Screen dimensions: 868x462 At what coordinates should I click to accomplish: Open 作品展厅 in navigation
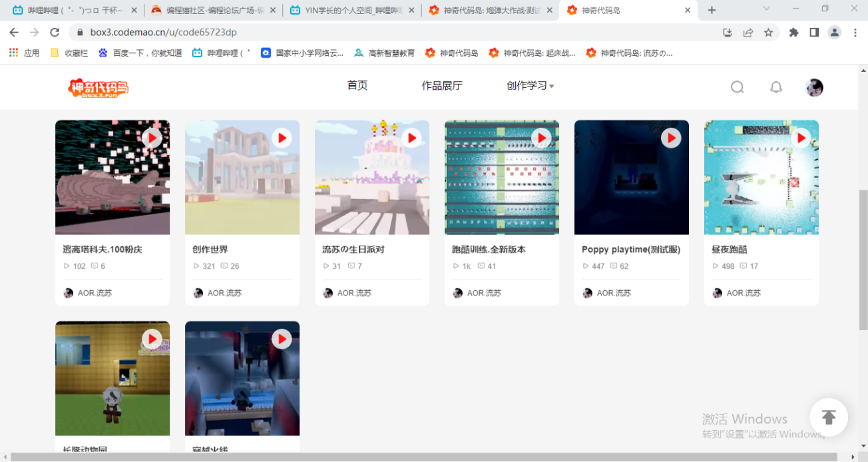pyautogui.click(x=442, y=85)
